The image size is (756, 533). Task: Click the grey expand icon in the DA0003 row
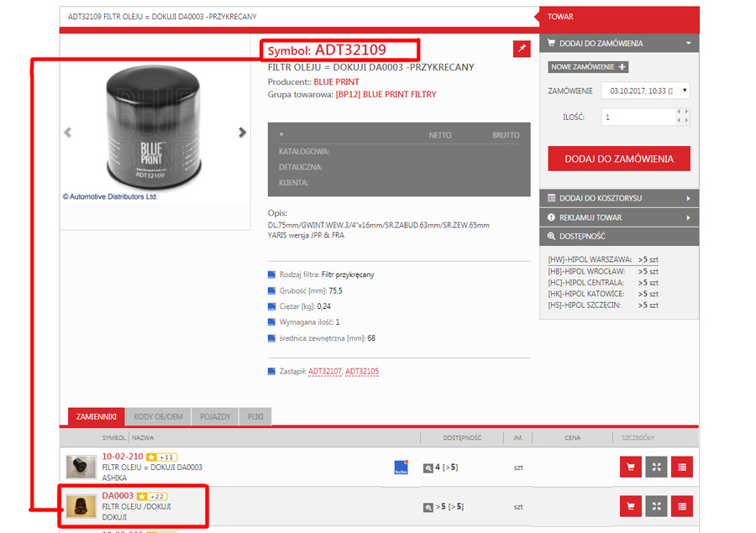pyautogui.click(x=656, y=506)
